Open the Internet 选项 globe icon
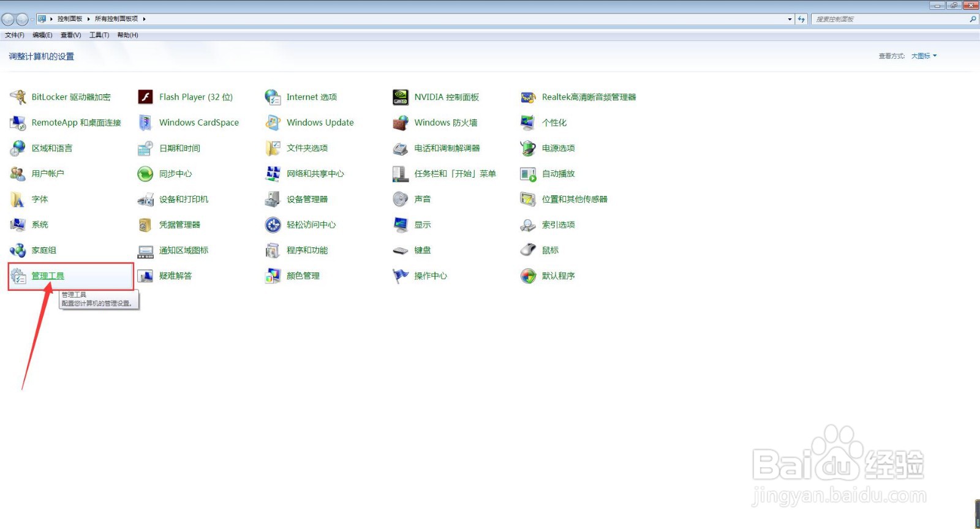The height and width of the screenshot is (529, 980). point(273,97)
